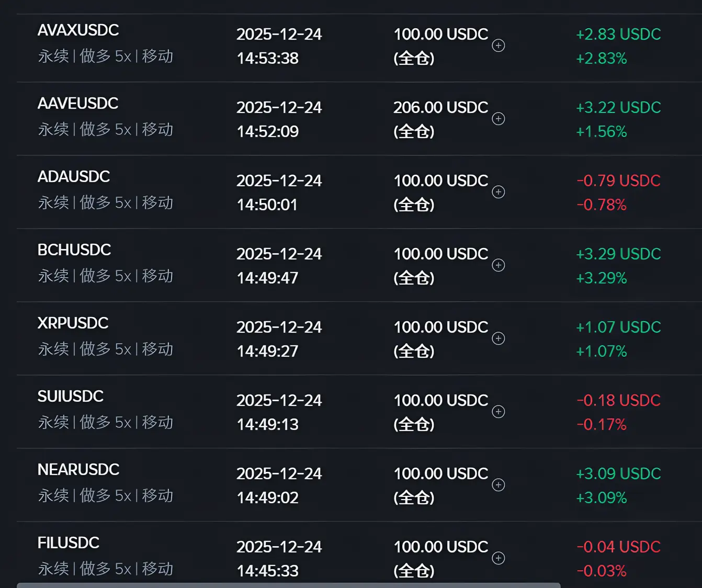Open the FILUSDC contract link

point(68,543)
